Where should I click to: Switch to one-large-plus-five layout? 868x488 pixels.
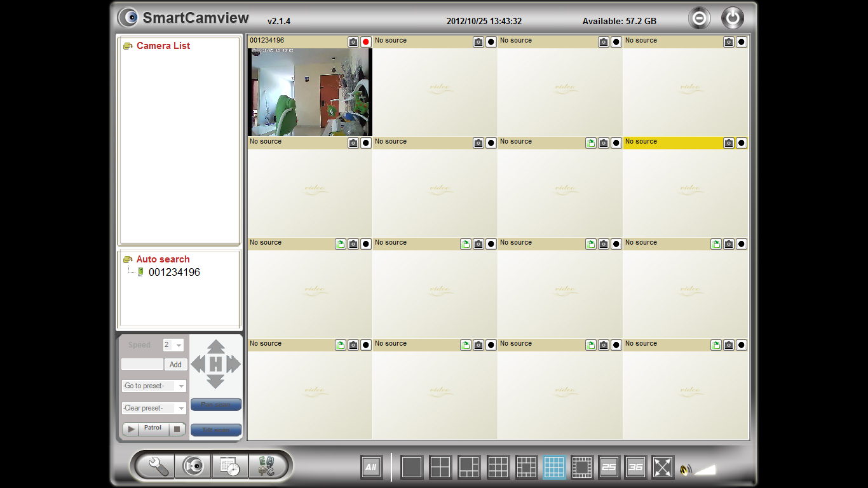pos(469,468)
